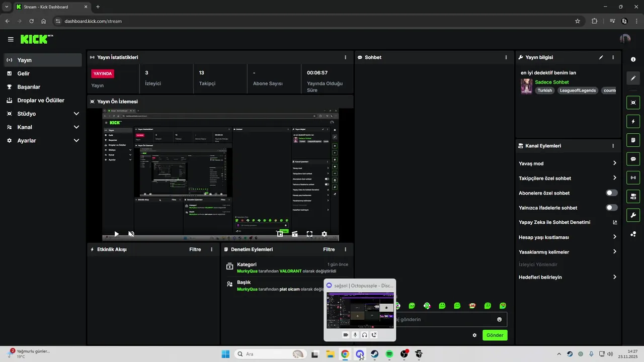This screenshot has width=644, height=362.
Task: Open the Discord window thumbnail preview
Action: pos(360,310)
